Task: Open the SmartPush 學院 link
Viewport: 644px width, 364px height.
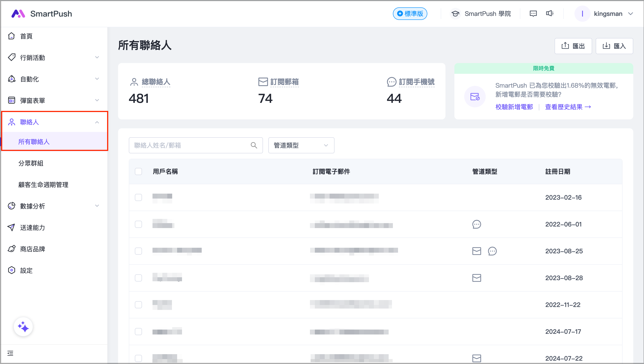Action: [487, 13]
